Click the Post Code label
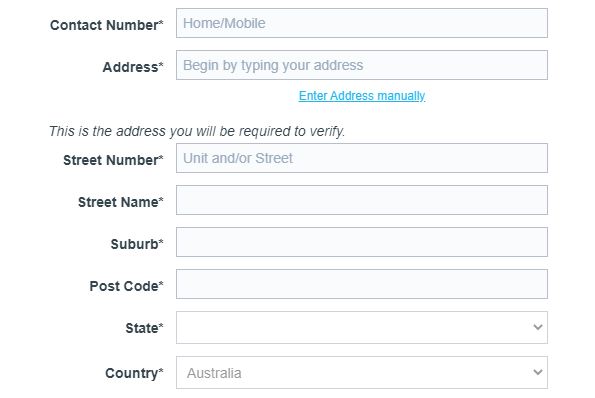This screenshot has width=595, height=398. point(126,286)
